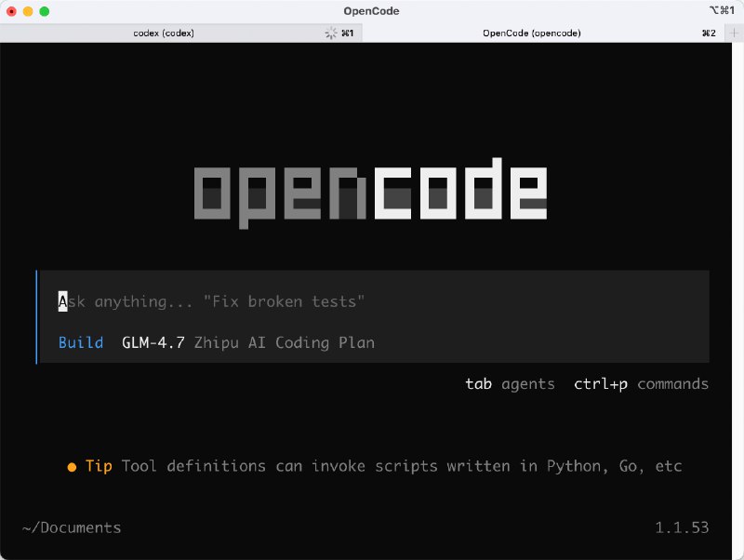Select the OpenCode (opencode) tab
The image size is (744, 560).
tap(531, 33)
